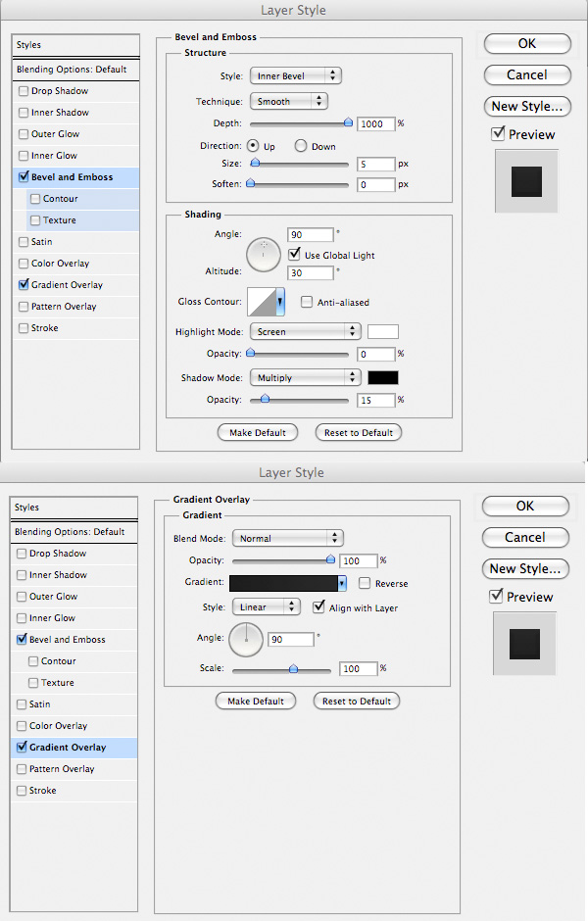Click the Gradient Overlay angle dial

[246, 640]
